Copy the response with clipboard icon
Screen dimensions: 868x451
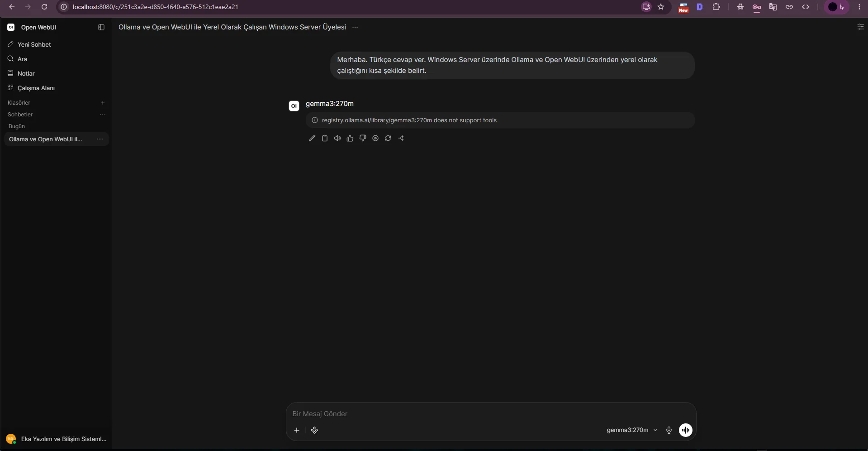coord(325,139)
